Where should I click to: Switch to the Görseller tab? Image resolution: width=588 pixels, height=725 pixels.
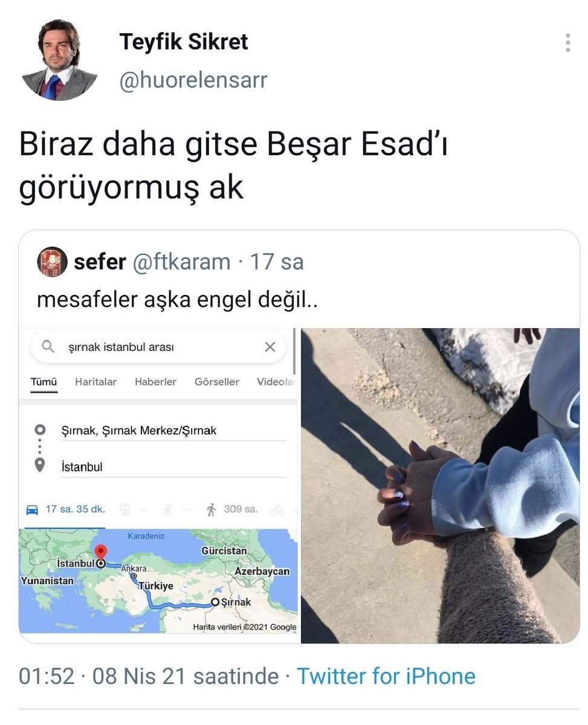(x=217, y=382)
